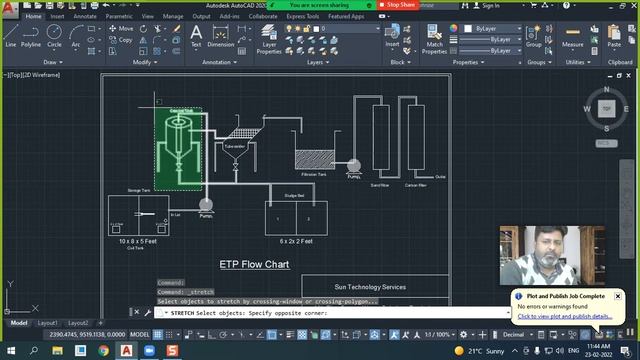Select the Line tool
Screen dimensions: 640x360
point(11,36)
